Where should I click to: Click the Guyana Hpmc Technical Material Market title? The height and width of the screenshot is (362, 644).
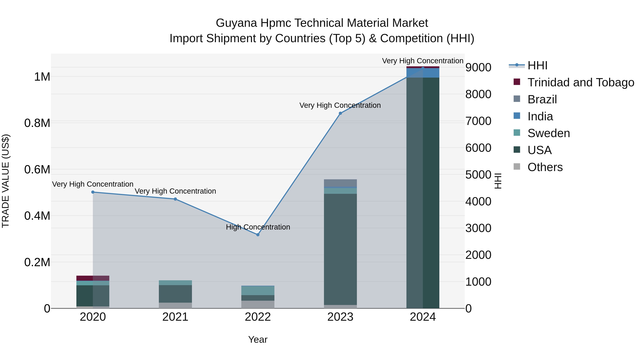click(322, 23)
